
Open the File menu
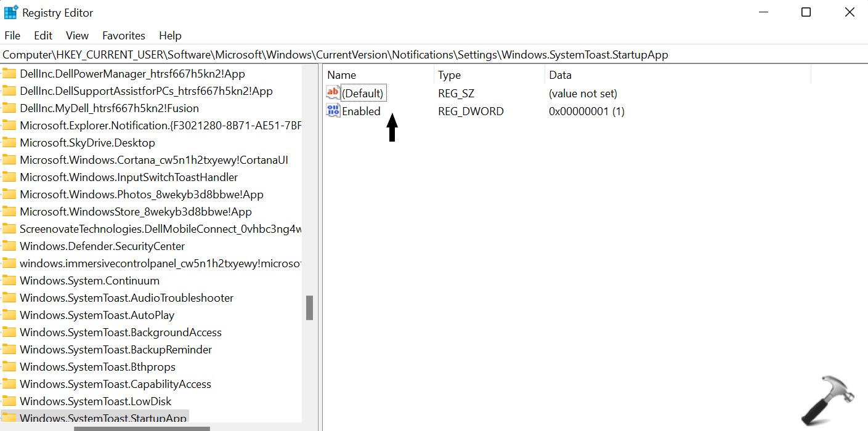[x=12, y=36]
